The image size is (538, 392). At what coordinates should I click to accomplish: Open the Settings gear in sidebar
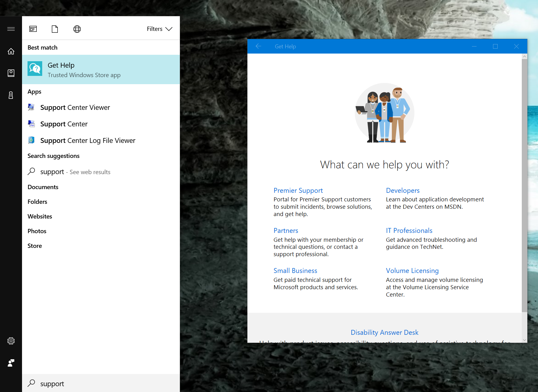point(11,341)
